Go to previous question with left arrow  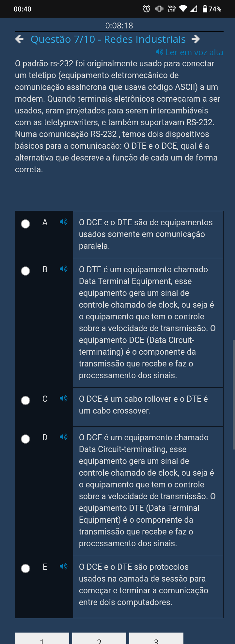[20, 39]
